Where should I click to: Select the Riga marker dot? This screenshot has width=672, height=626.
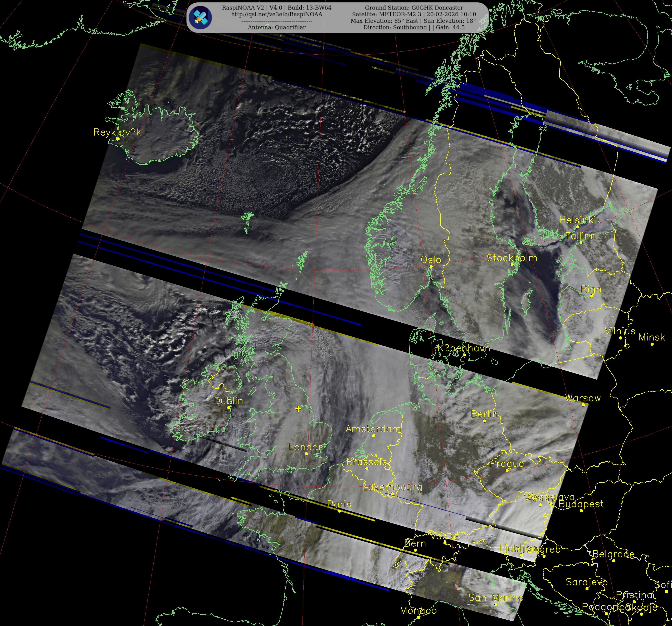pyautogui.click(x=591, y=296)
